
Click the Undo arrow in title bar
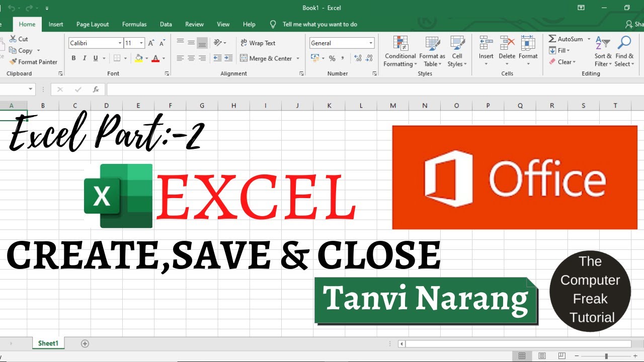coord(11,8)
